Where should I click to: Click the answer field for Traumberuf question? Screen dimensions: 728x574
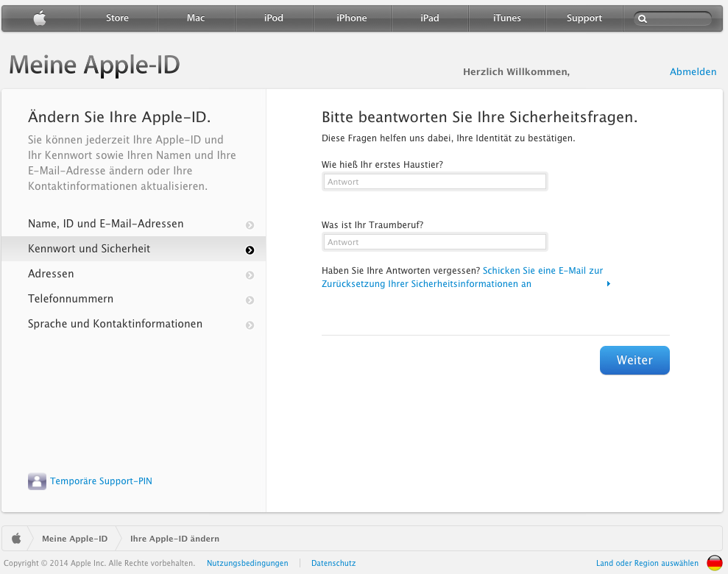(x=434, y=242)
